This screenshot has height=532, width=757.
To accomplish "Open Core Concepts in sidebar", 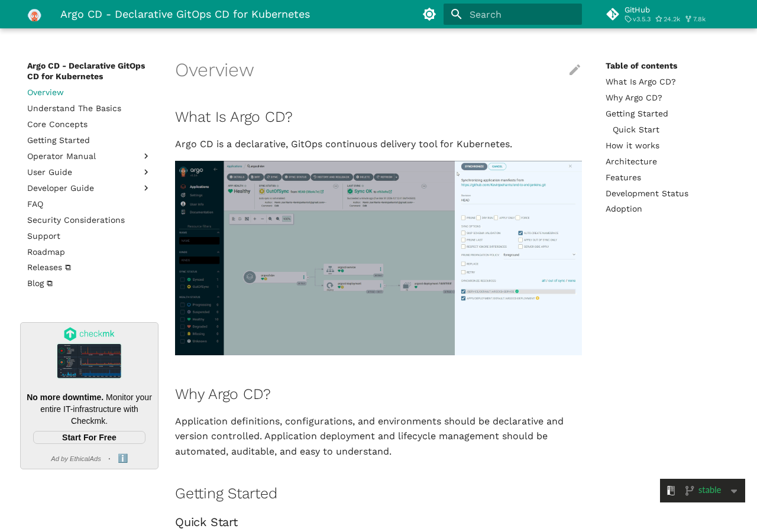I will click(57, 124).
